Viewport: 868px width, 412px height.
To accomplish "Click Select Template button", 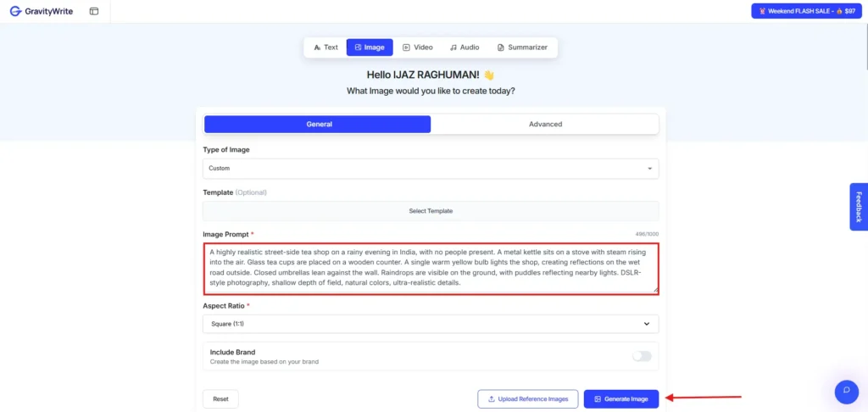I will coord(431,211).
